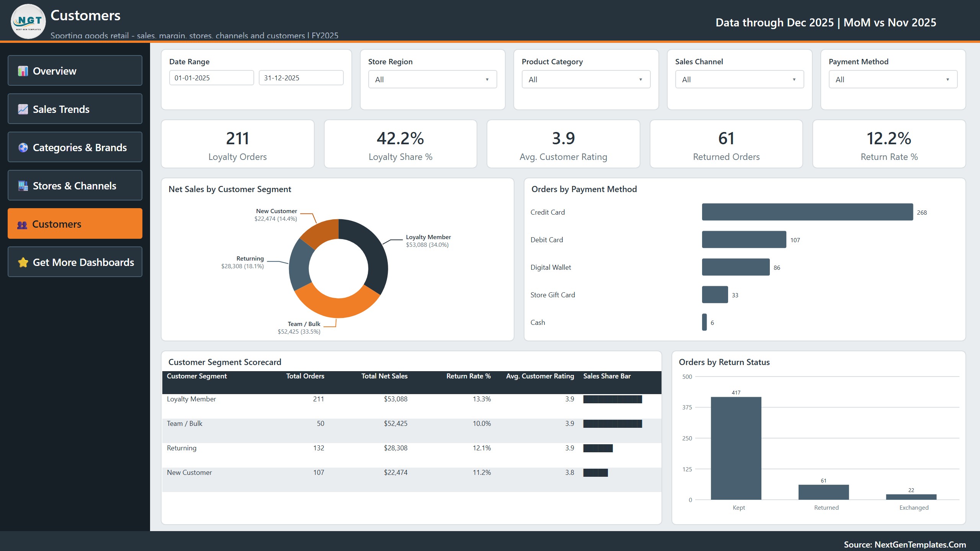
Task: Select the Loyalty Member table row
Action: [x=412, y=406]
